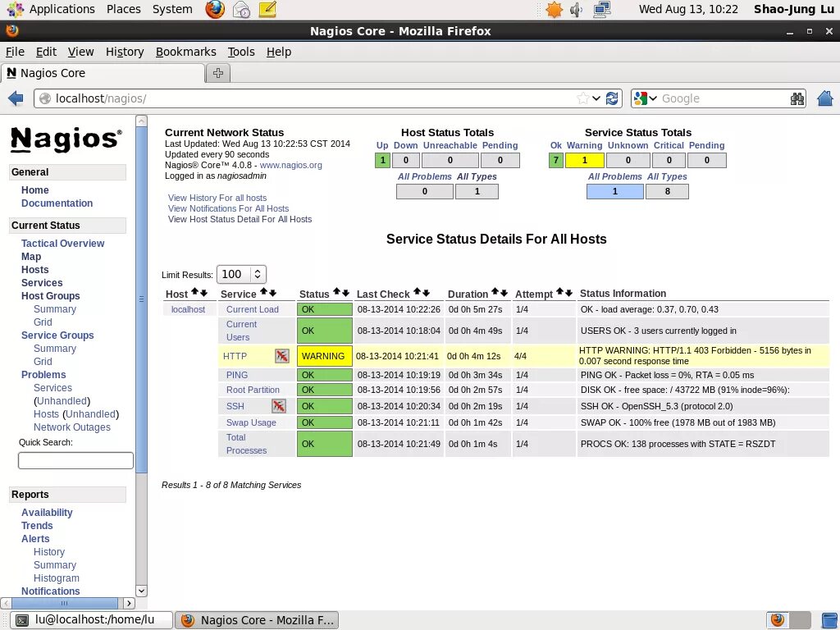Click All Types host count 1

(x=477, y=191)
